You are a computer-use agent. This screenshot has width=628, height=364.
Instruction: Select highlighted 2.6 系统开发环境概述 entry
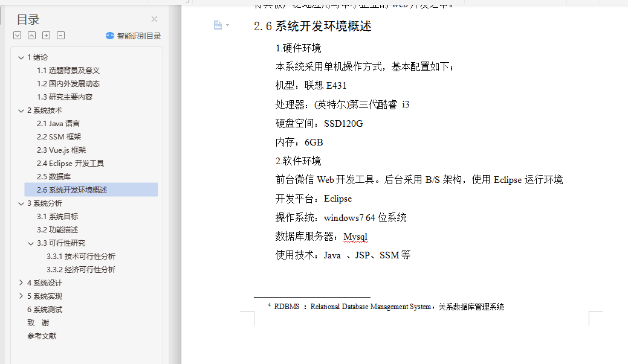91,190
